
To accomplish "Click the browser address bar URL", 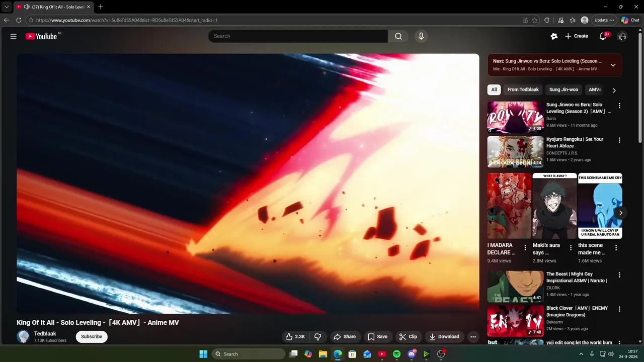I will tap(127, 20).
